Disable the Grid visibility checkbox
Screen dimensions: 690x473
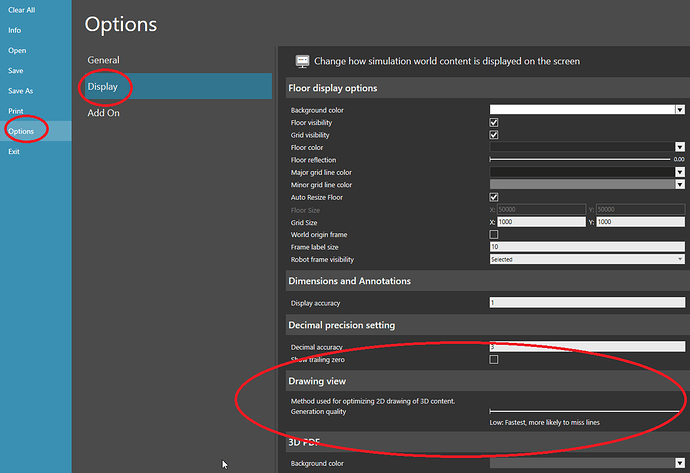(494, 135)
